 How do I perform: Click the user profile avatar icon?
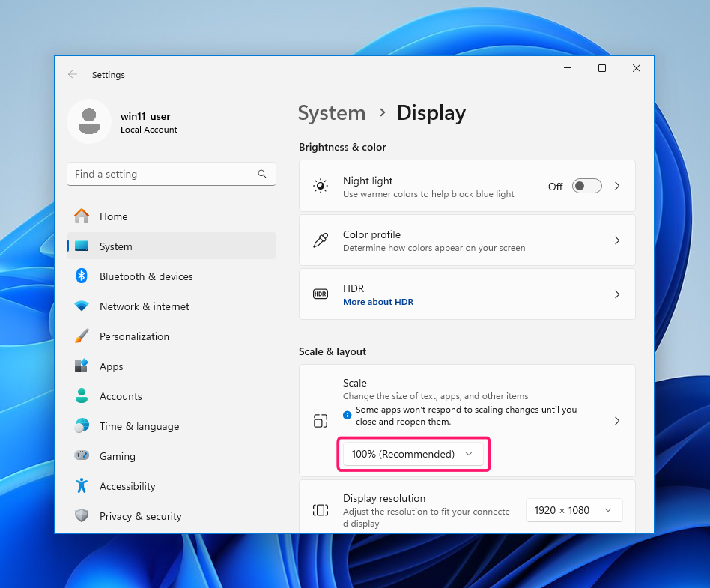coord(89,121)
